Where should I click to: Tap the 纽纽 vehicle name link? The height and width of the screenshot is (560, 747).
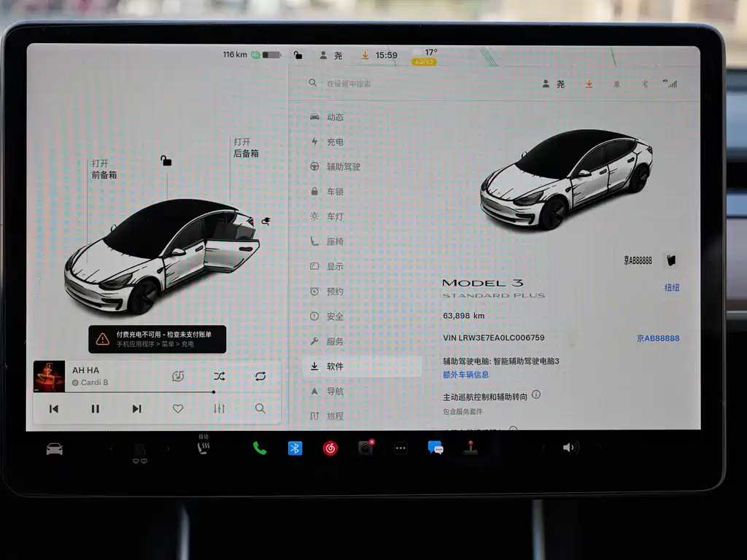click(672, 287)
